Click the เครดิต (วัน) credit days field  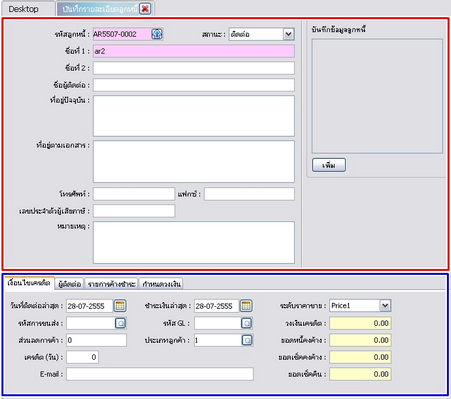click(82, 357)
